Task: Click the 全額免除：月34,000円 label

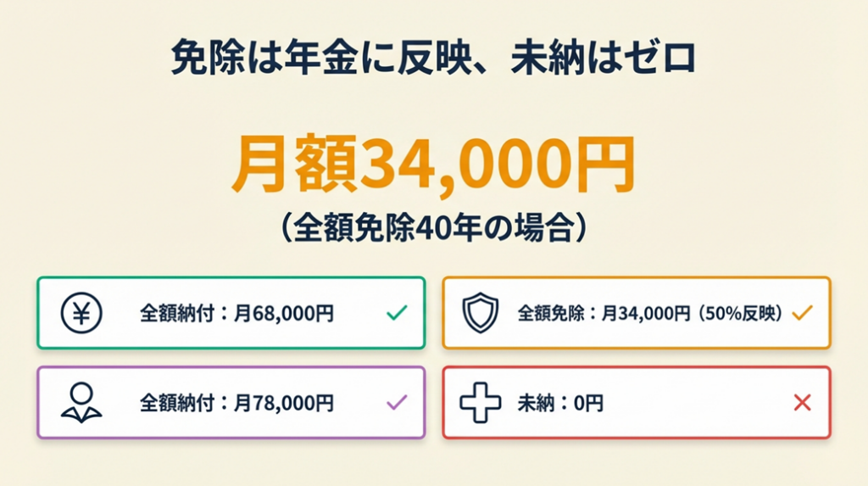Action: click(x=604, y=314)
